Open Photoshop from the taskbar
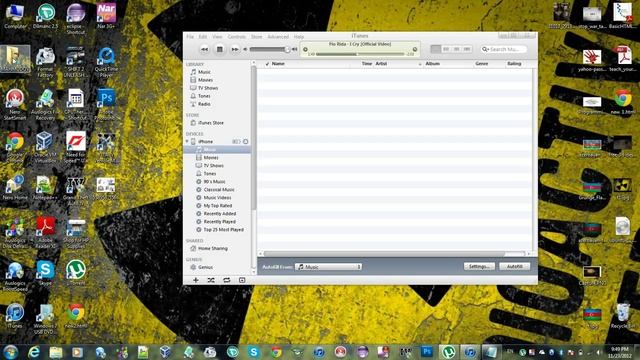This screenshot has width=640, height=360. (427, 351)
